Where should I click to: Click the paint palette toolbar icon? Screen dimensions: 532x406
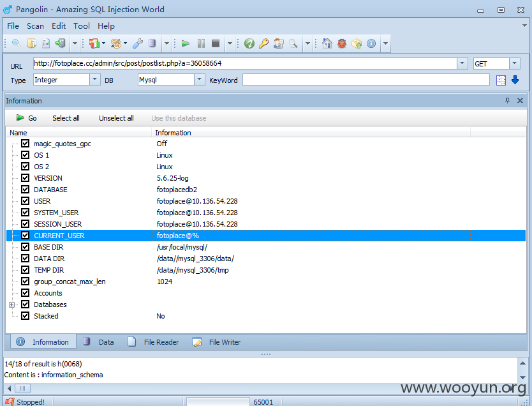pyautogui.click(x=115, y=43)
